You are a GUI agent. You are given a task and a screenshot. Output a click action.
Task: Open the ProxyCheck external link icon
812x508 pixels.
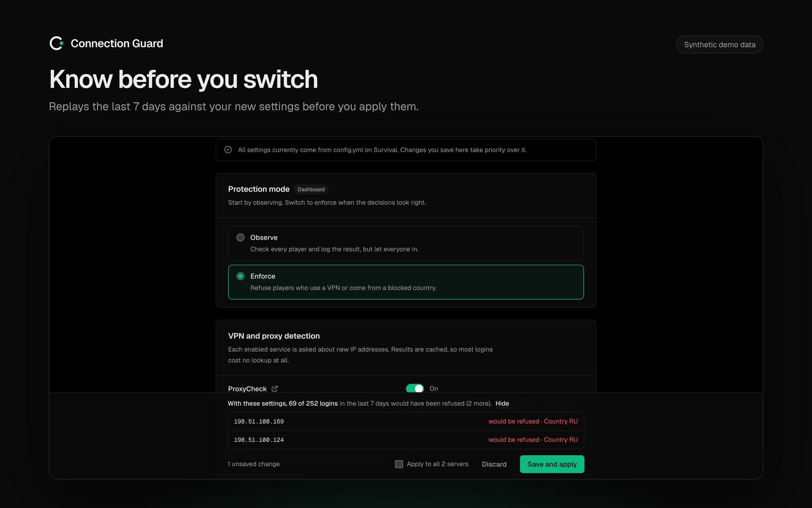(275, 389)
